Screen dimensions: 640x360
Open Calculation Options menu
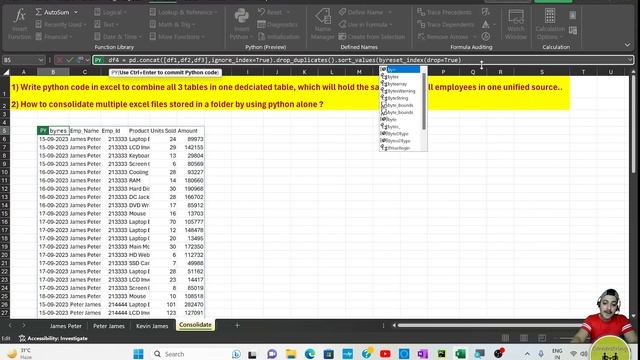(x=550, y=24)
